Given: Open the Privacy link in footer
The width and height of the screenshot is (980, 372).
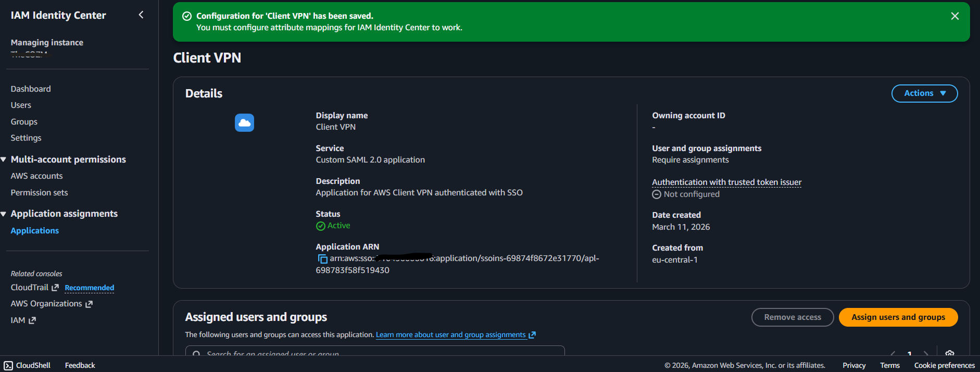Looking at the screenshot, I should coord(854,366).
